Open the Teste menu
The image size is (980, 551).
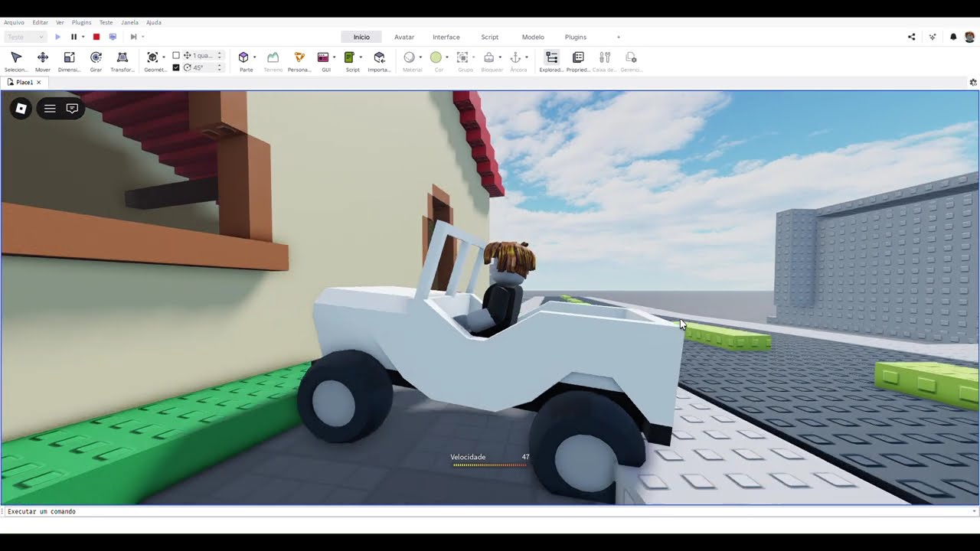pos(106,22)
